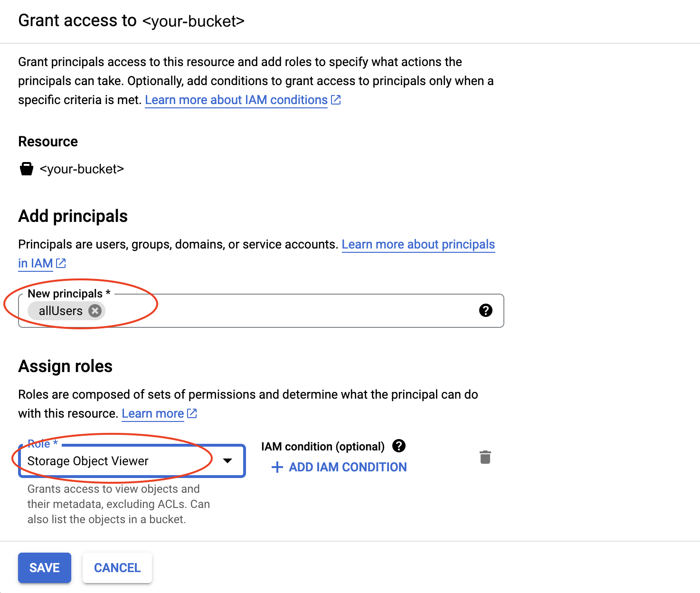Open Learn more about IAM conditions link
This screenshot has height=593, width=700.
tap(236, 100)
